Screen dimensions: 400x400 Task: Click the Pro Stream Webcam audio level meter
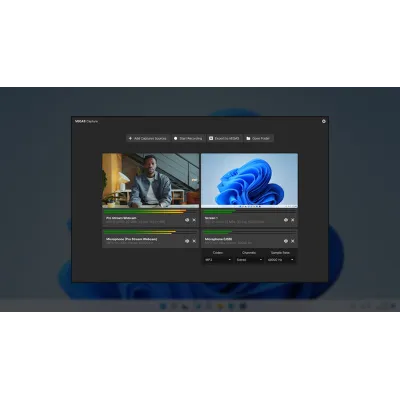tap(150, 212)
